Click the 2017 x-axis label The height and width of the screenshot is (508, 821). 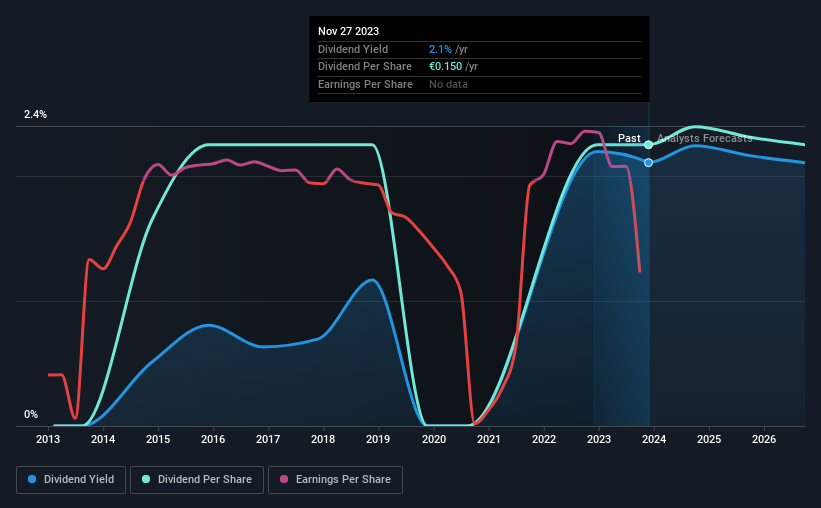coord(268,439)
